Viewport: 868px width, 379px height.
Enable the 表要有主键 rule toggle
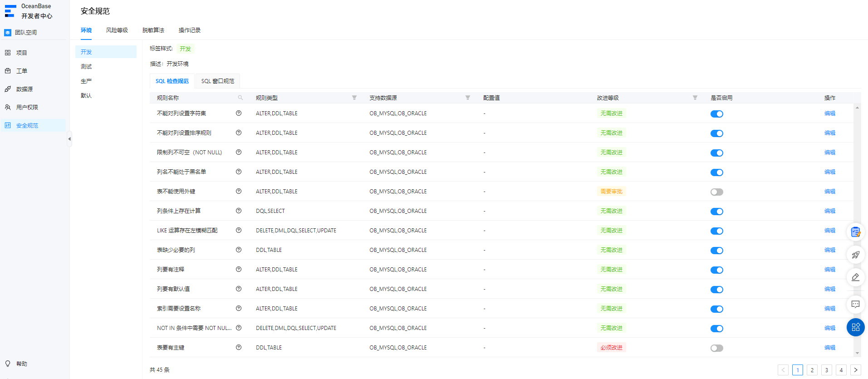[717, 348]
